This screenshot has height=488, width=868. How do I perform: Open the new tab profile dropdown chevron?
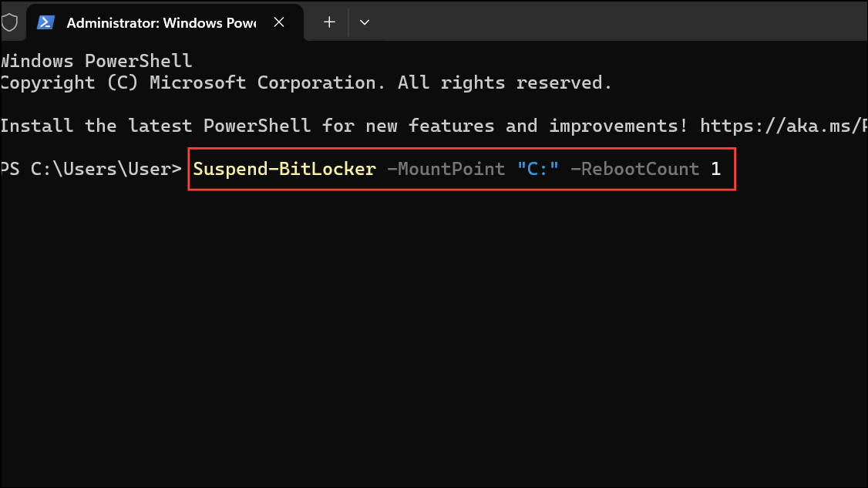click(x=365, y=22)
